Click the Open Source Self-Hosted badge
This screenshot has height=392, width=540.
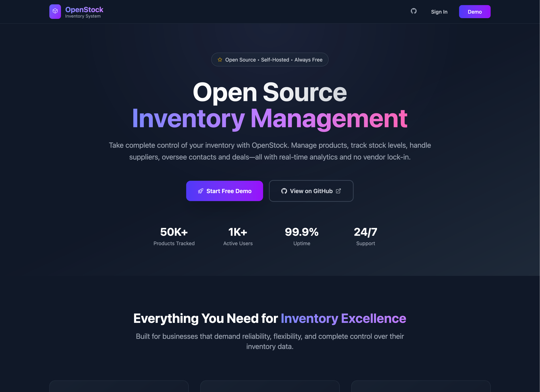pos(270,60)
